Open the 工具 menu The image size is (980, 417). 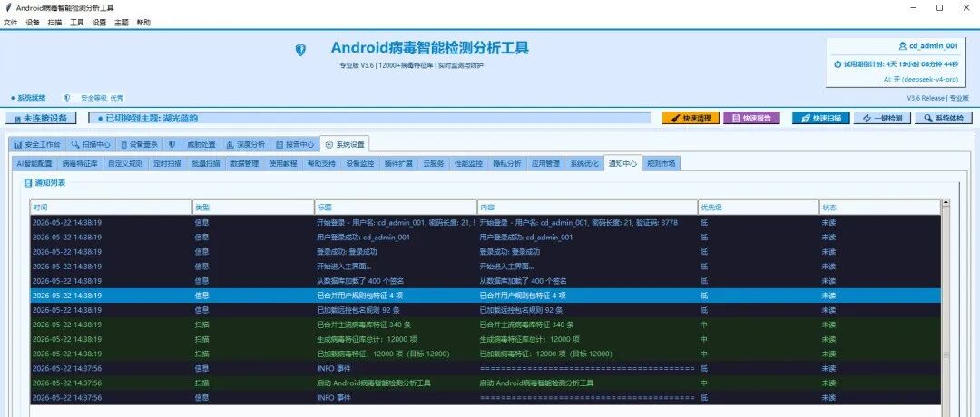click(x=77, y=23)
